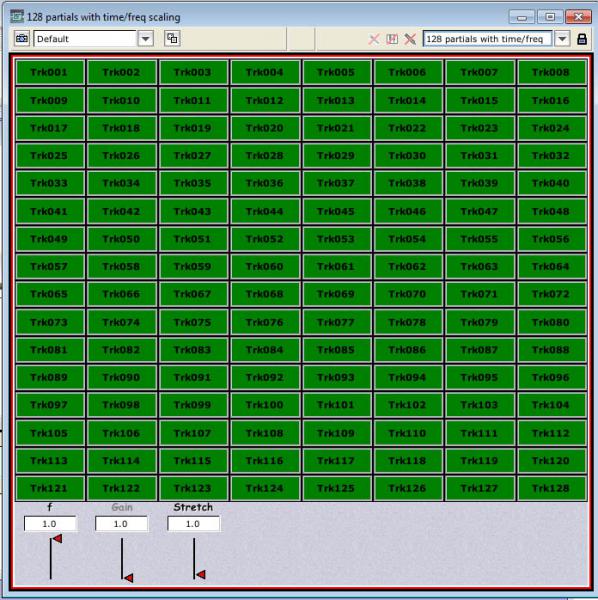
Task: Click the faded red X delete icon
Action: coord(373,39)
